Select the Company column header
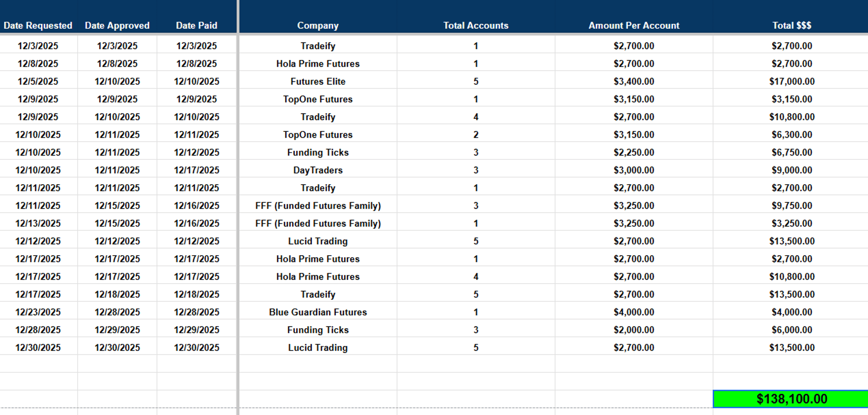Image resolution: width=868 pixels, height=415 pixels. tap(318, 25)
